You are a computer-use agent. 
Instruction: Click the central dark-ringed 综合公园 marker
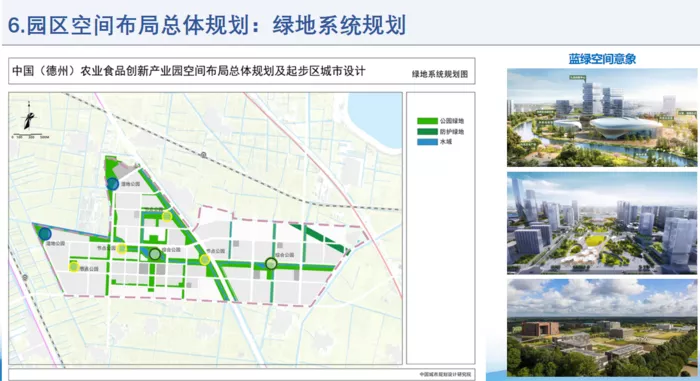pos(155,254)
